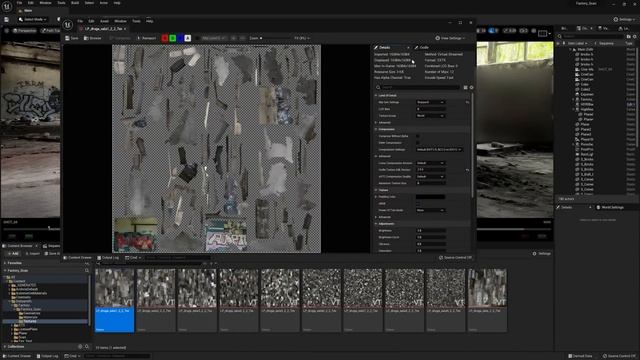Image resolution: width=640 pixels, height=360 pixels.
Task: Open the Asset menu in the texture editor
Action: click(104, 21)
